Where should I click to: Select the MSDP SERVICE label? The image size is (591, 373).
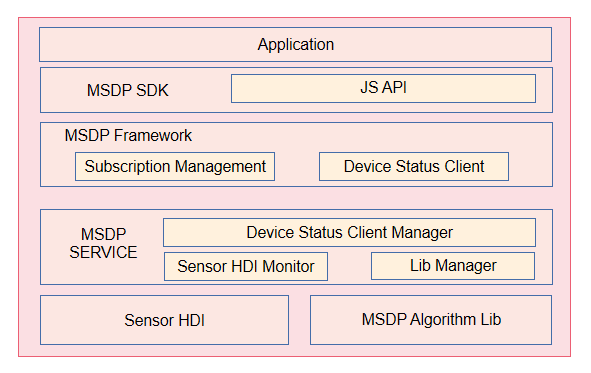pyautogui.click(x=103, y=243)
